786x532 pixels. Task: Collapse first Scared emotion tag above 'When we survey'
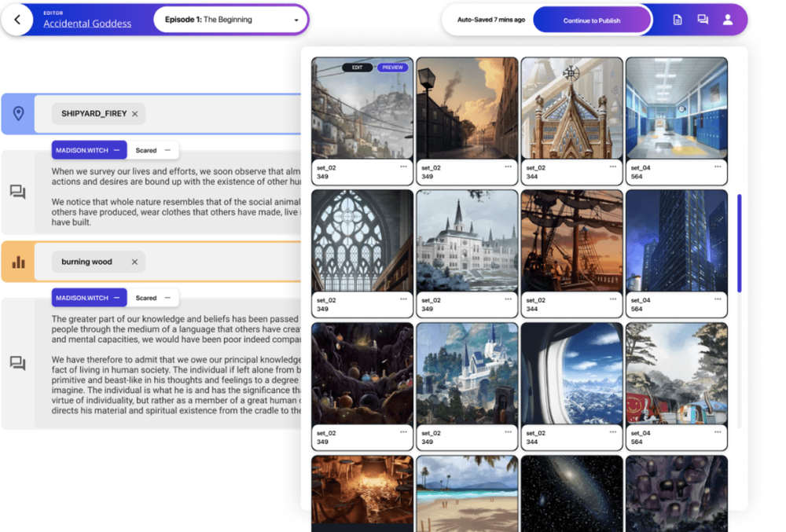168,150
